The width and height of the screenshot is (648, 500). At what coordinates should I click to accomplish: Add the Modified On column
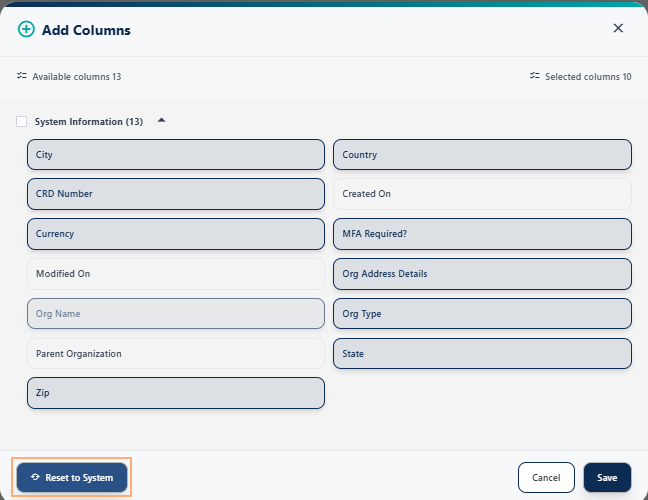pos(176,274)
